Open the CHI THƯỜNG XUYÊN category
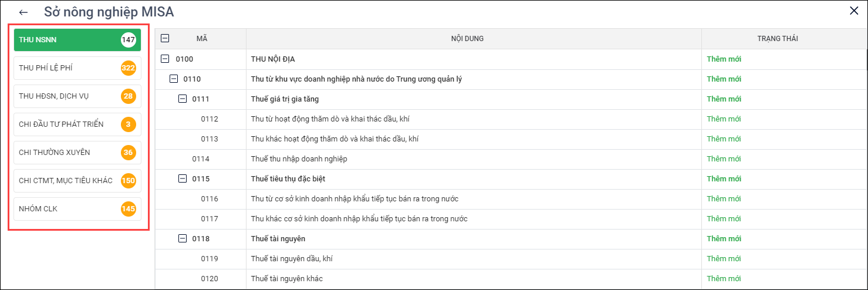The image size is (868, 290). (x=77, y=152)
